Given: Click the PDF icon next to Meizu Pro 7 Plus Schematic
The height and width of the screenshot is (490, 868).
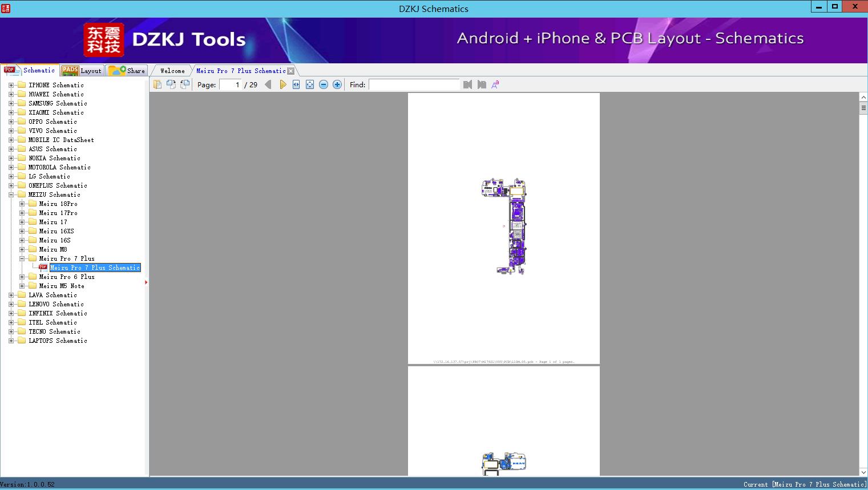Looking at the screenshot, I should click(43, 268).
